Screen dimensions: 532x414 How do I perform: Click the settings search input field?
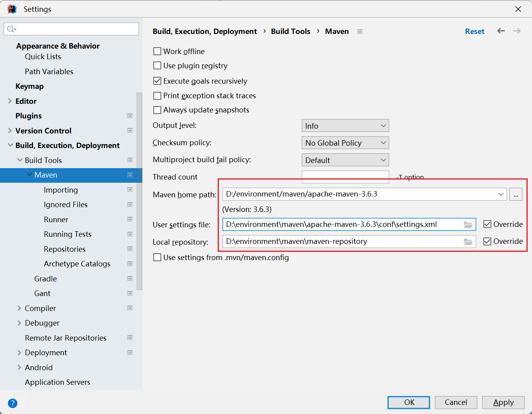tap(71, 29)
